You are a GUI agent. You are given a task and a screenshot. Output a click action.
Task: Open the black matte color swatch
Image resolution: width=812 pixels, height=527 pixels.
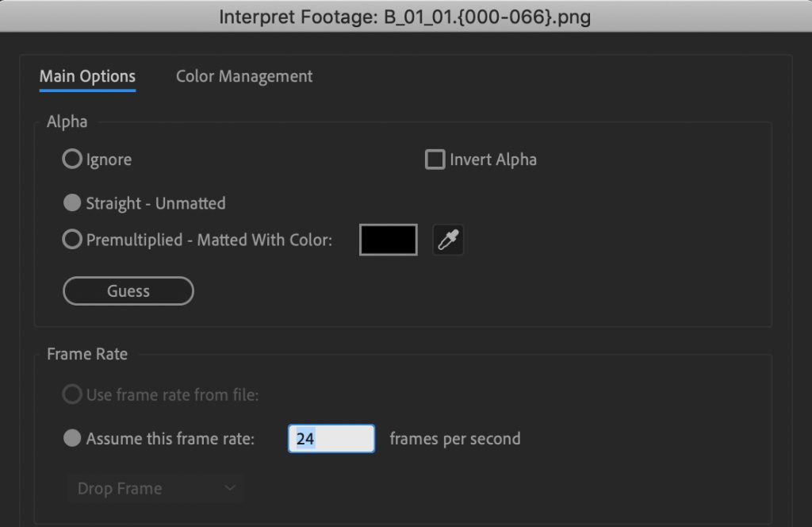point(389,240)
